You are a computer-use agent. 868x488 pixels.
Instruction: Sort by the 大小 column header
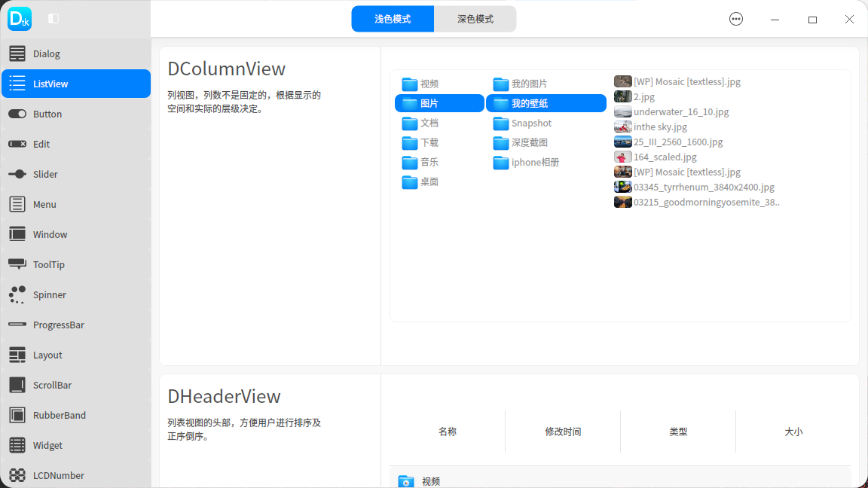(x=793, y=432)
